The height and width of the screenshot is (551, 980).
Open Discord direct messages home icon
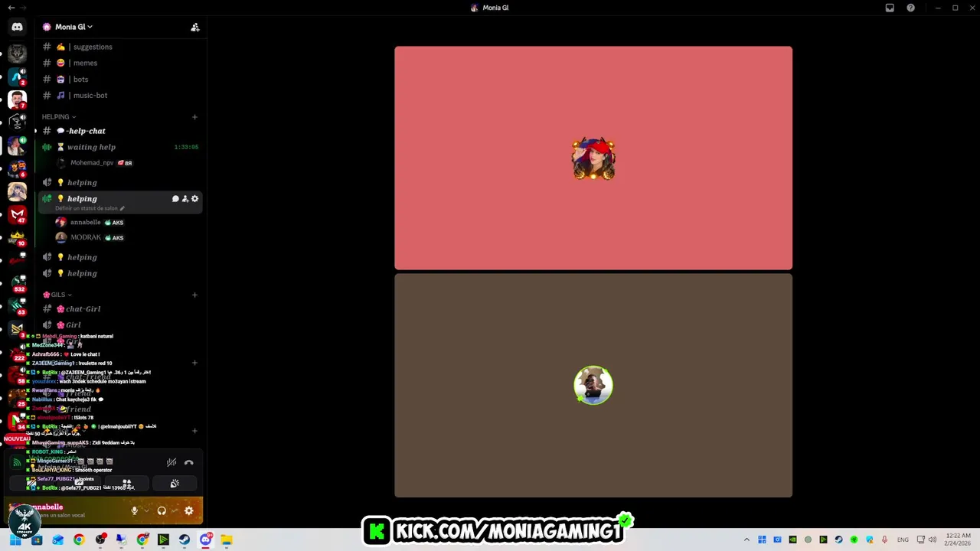(17, 27)
